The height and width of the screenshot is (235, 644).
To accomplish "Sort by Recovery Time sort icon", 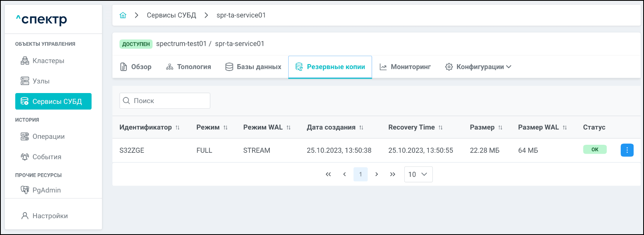I will [x=440, y=128].
